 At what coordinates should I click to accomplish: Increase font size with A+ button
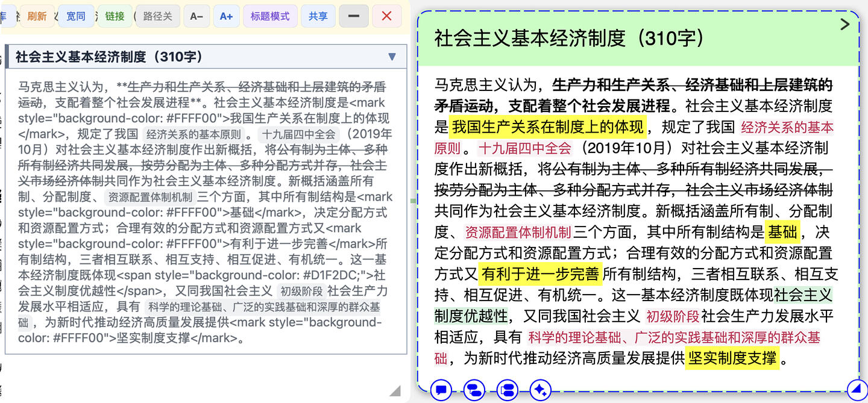[226, 16]
